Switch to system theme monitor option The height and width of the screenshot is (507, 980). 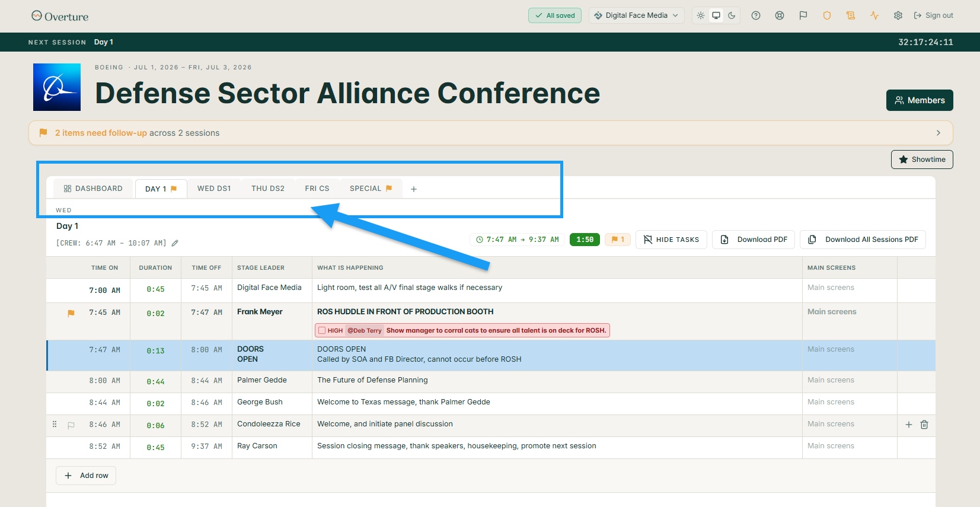point(716,15)
